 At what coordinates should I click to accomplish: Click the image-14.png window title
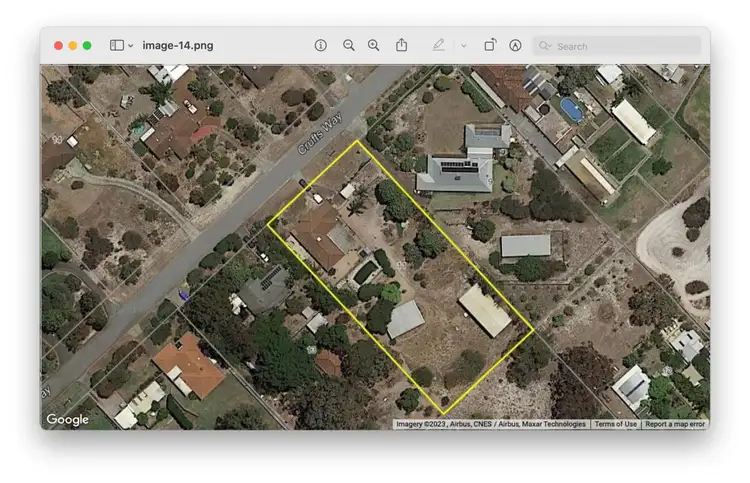tap(177, 45)
